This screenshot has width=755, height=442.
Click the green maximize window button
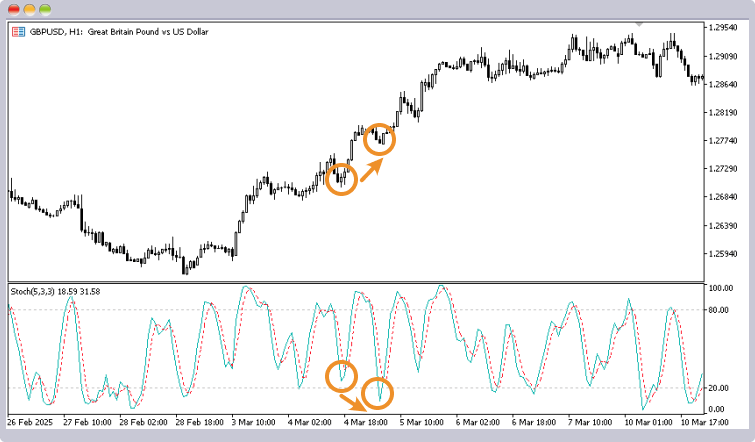click(x=47, y=8)
